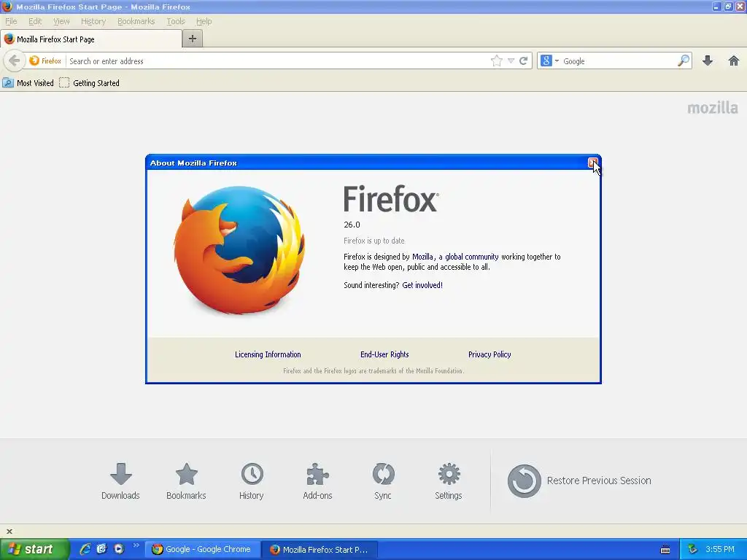
Task: Open a new tab with plus button
Action: click(193, 39)
